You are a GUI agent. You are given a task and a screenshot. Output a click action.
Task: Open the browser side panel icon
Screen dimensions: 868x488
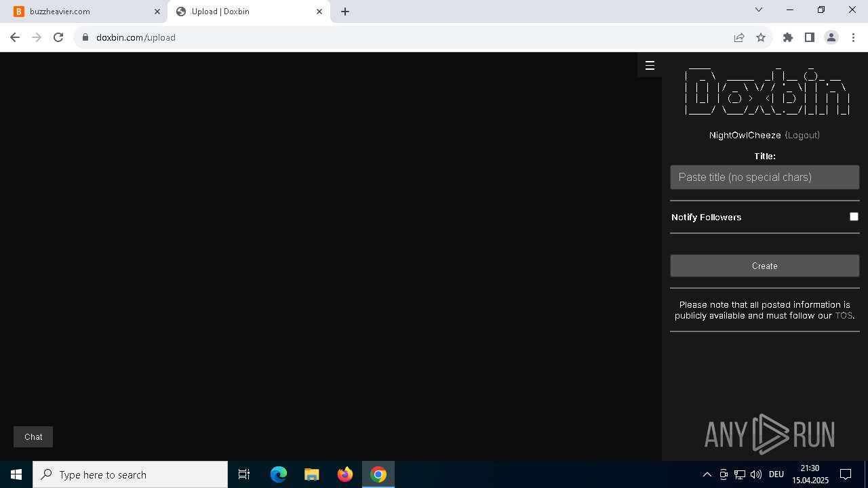tap(810, 37)
